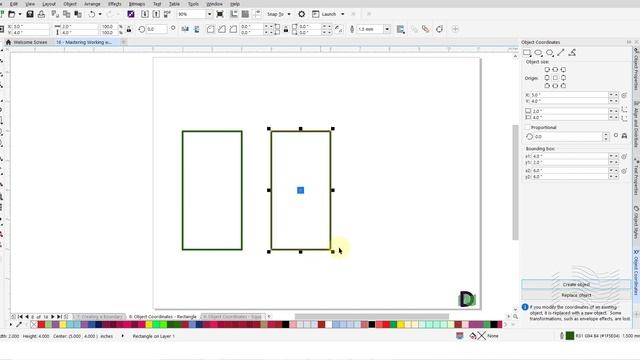Open Object Coordinates - Rectangle page tab
The image size is (640, 360).
163,317
